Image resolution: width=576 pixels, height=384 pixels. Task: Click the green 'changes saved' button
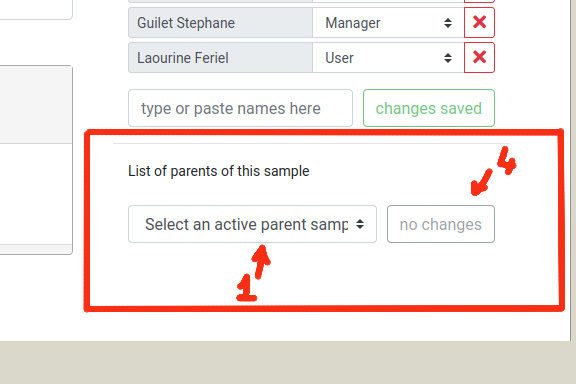click(429, 108)
